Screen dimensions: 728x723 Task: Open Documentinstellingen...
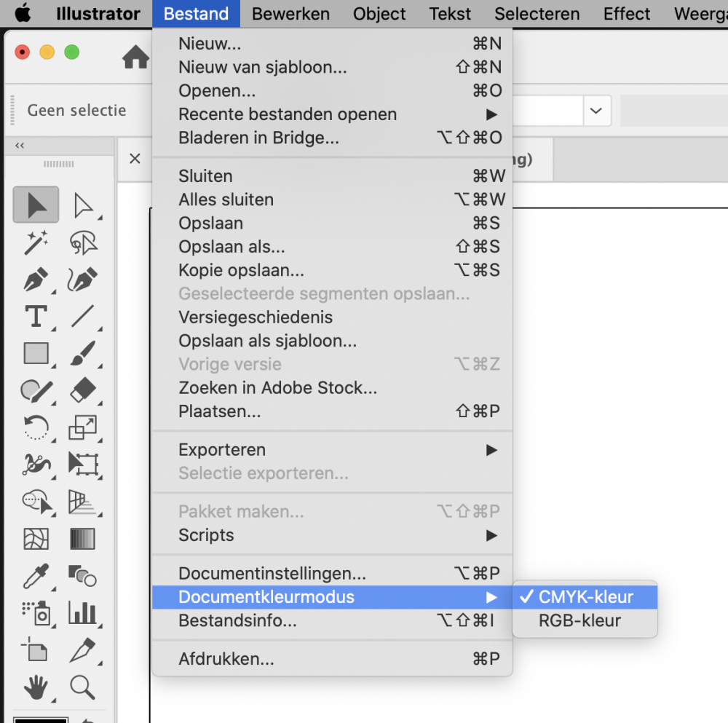333,574
